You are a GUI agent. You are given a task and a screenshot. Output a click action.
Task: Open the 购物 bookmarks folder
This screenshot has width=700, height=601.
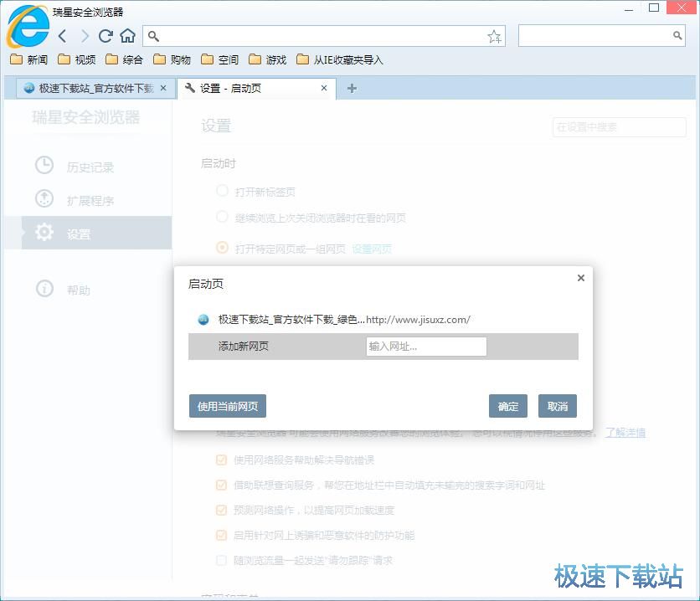(172, 59)
